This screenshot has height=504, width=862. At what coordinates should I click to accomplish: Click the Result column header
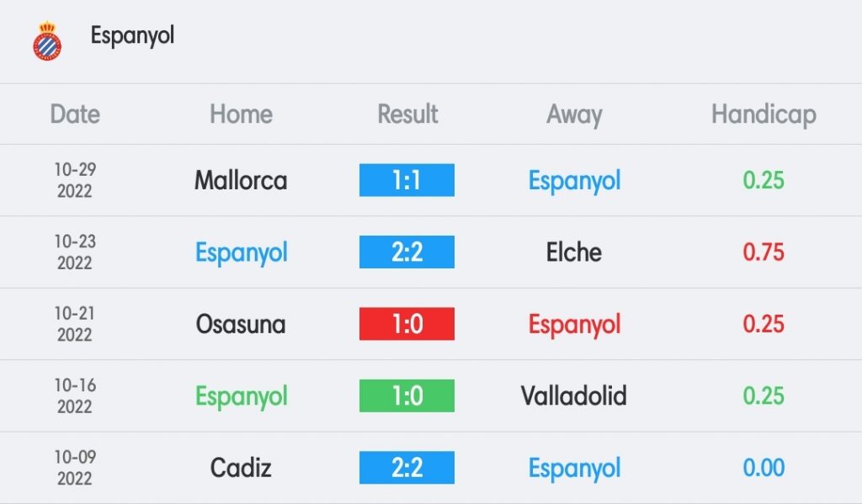(x=407, y=114)
